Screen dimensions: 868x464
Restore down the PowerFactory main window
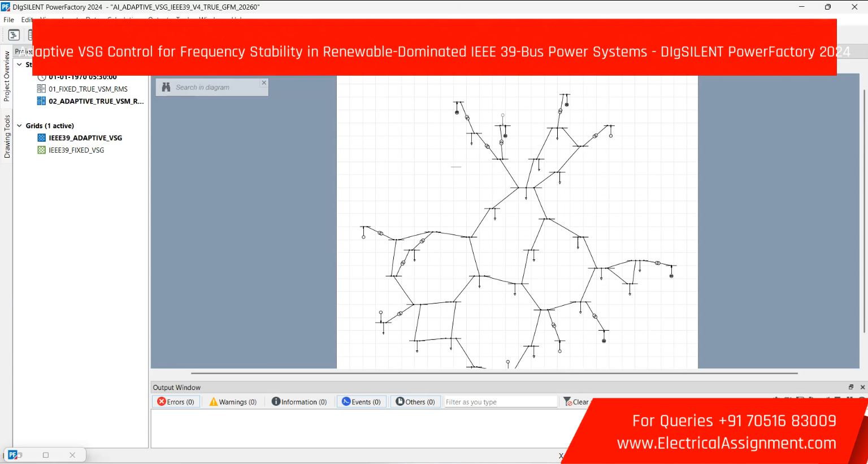pos(828,7)
